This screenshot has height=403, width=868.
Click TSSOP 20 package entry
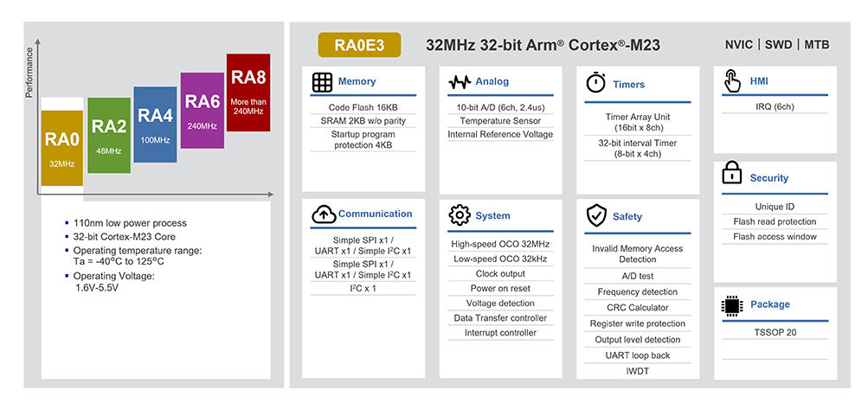(x=775, y=333)
